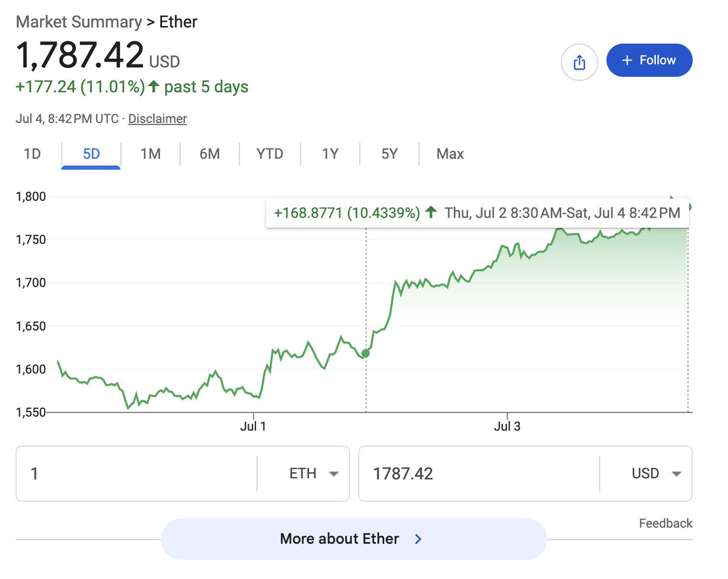Viewport: 728px width, 579px height.
Task: Click the chevron arrow beside More about Ether
Action: tap(418, 539)
